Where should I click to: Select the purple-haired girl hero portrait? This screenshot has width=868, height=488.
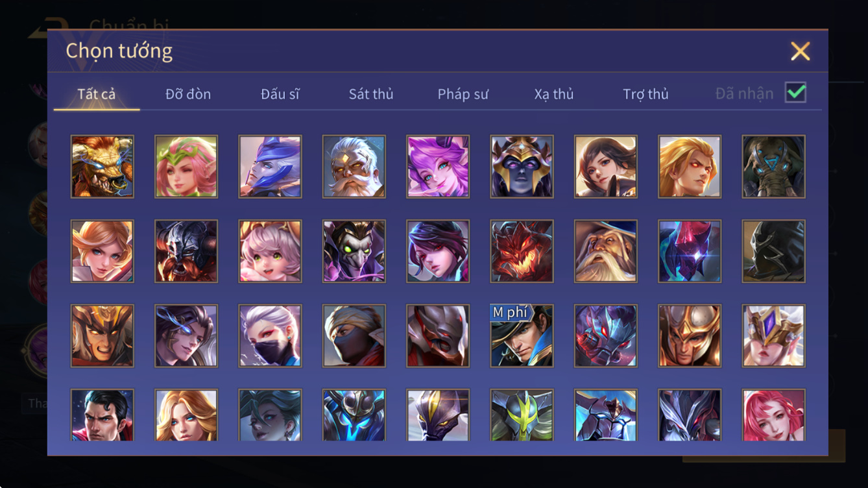click(438, 166)
